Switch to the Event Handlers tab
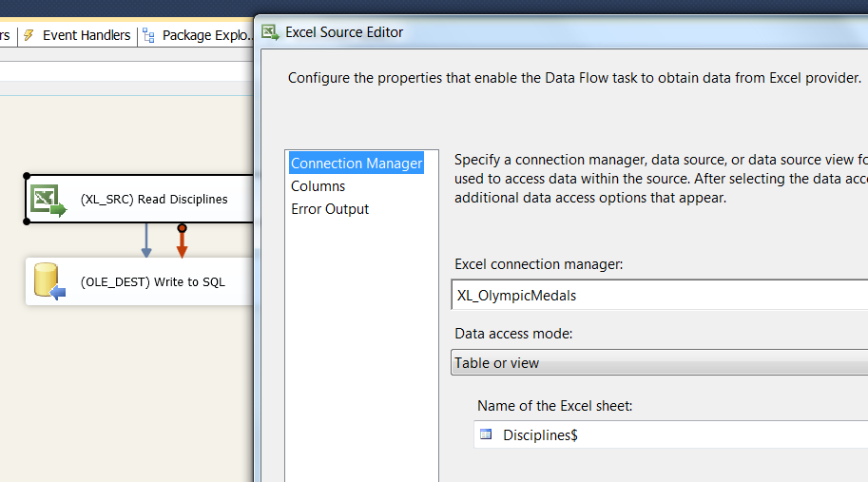Viewport: 868px width, 482px height. click(x=87, y=35)
